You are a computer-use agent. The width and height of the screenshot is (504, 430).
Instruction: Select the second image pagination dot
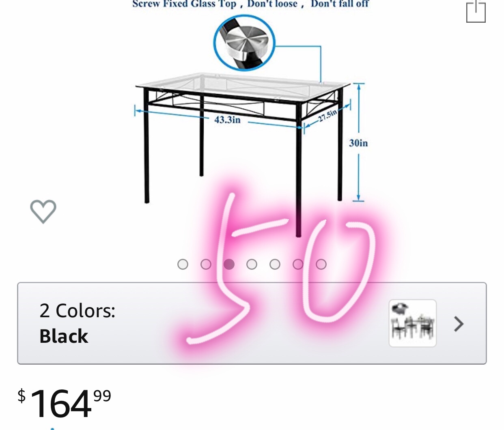(206, 264)
